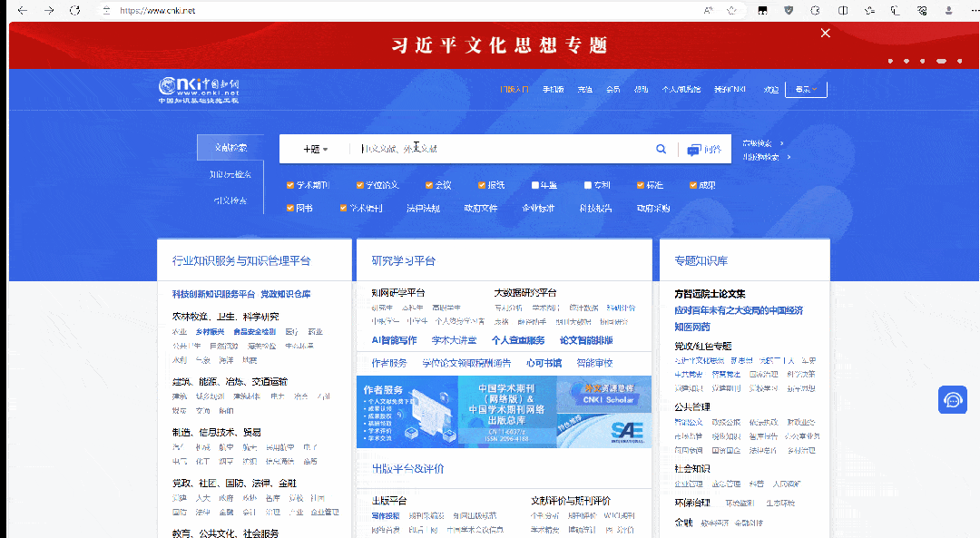Open browser split screen icon
980x538 pixels.
coord(843,10)
